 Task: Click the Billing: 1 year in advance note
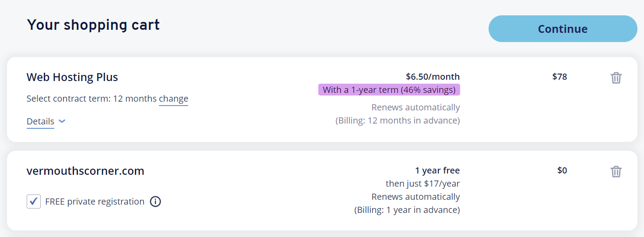(x=407, y=210)
